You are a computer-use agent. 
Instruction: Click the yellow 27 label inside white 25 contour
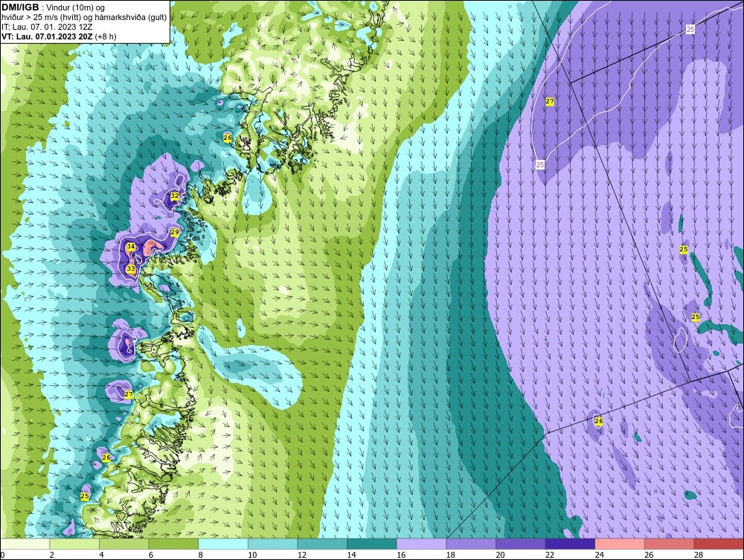click(x=550, y=101)
